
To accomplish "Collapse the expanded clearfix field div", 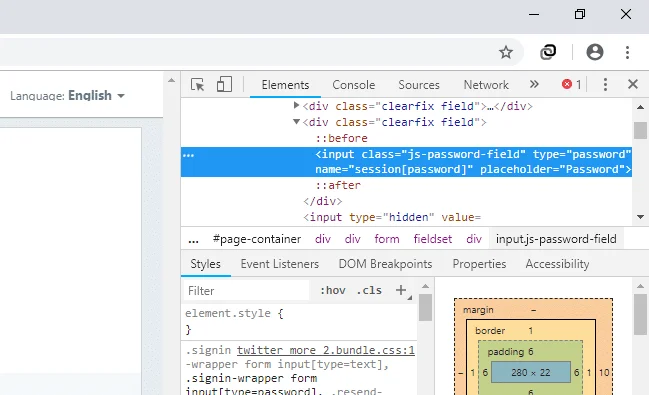I will click(296, 122).
